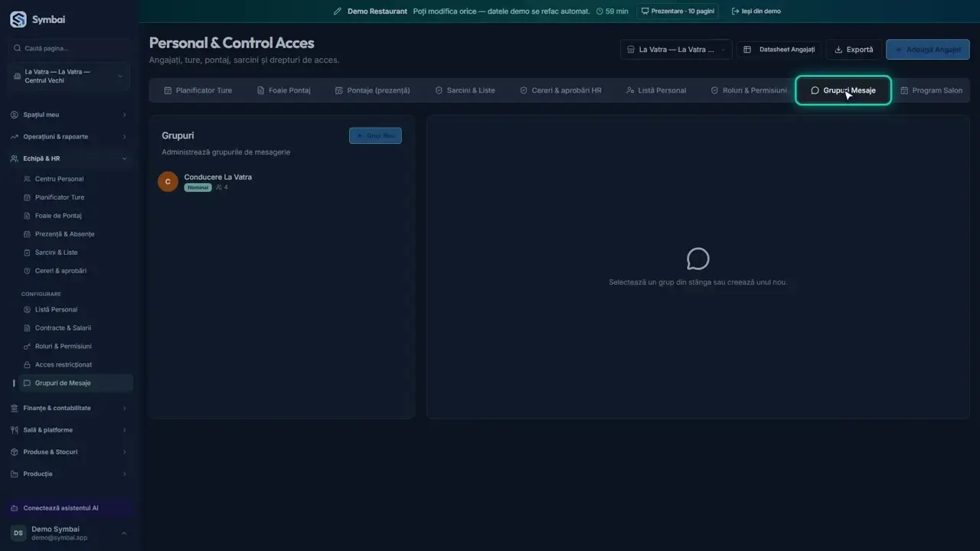Open the sidebar location selector La Vatra — Centrul Vechi

(x=70, y=76)
